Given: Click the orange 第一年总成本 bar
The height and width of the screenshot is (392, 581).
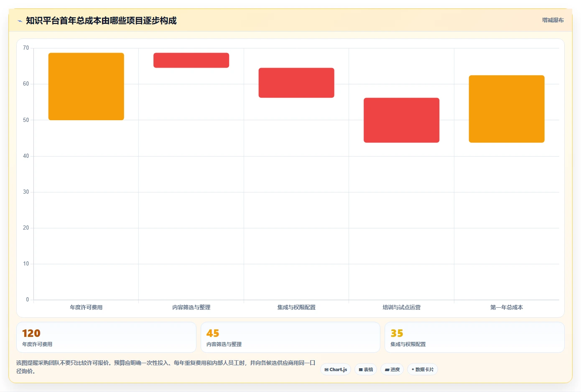Looking at the screenshot, I should [x=507, y=109].
